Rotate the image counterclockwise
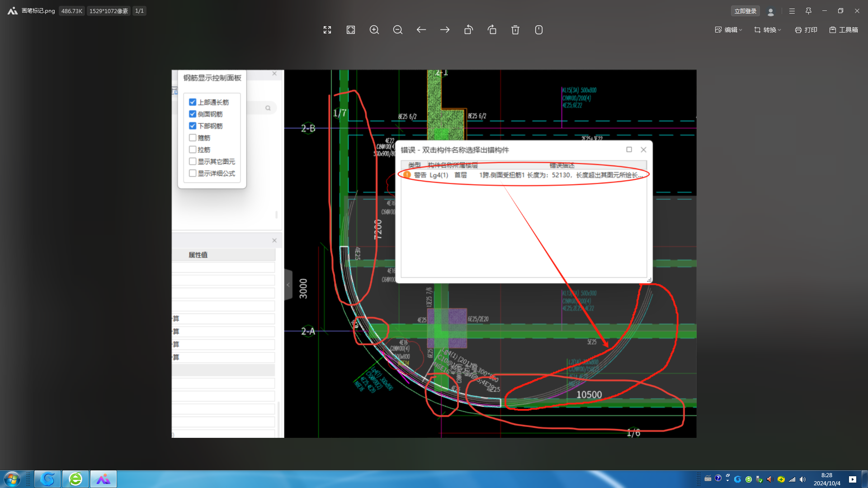This screenshot has width=868, height=488. (468, 30)
